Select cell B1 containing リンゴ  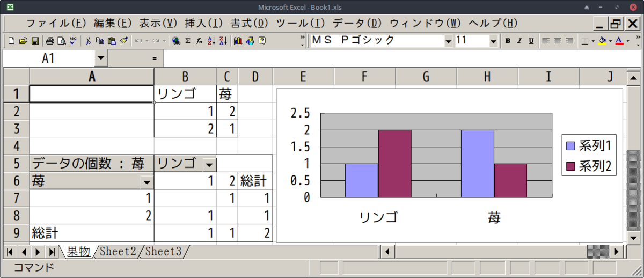click(185, 94)
